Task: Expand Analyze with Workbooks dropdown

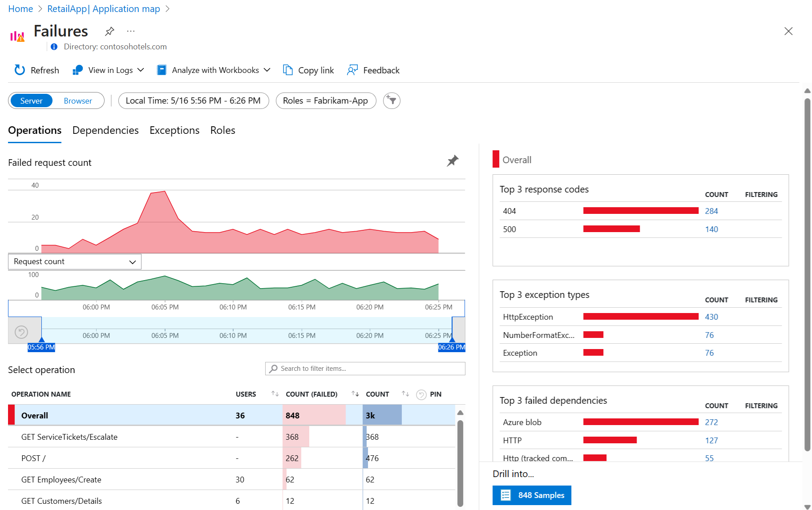Action: tap(267, 70)
